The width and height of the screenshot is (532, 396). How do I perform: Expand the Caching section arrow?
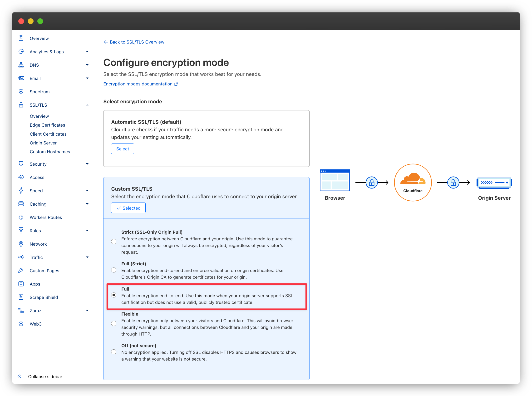pos(87,204)
